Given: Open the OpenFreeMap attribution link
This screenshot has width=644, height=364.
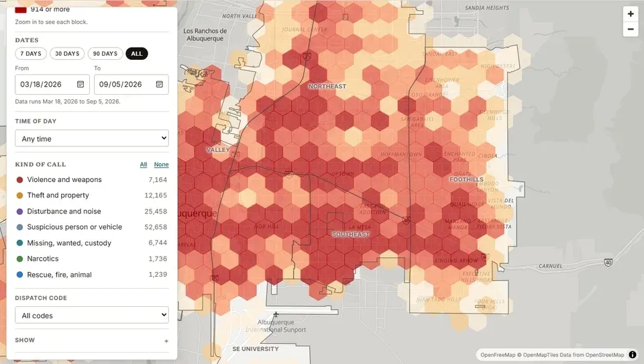Looking at the screenshot, I should 498,355.
